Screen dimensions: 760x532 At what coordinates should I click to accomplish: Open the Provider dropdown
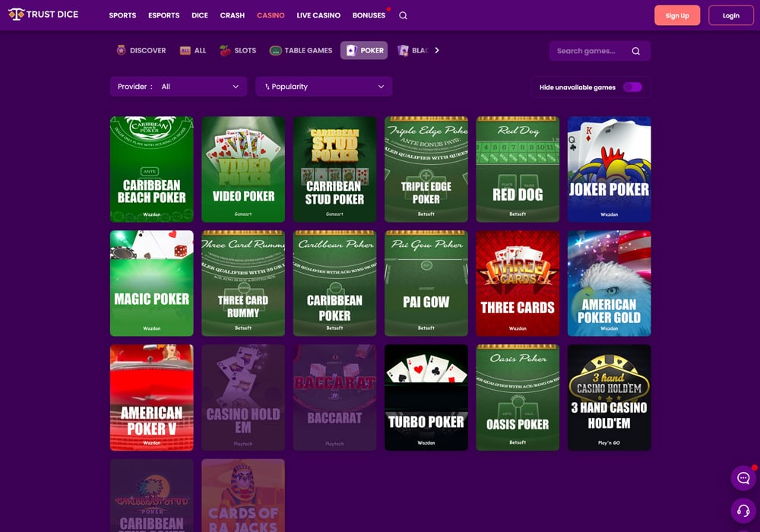(x=179, y=87)
